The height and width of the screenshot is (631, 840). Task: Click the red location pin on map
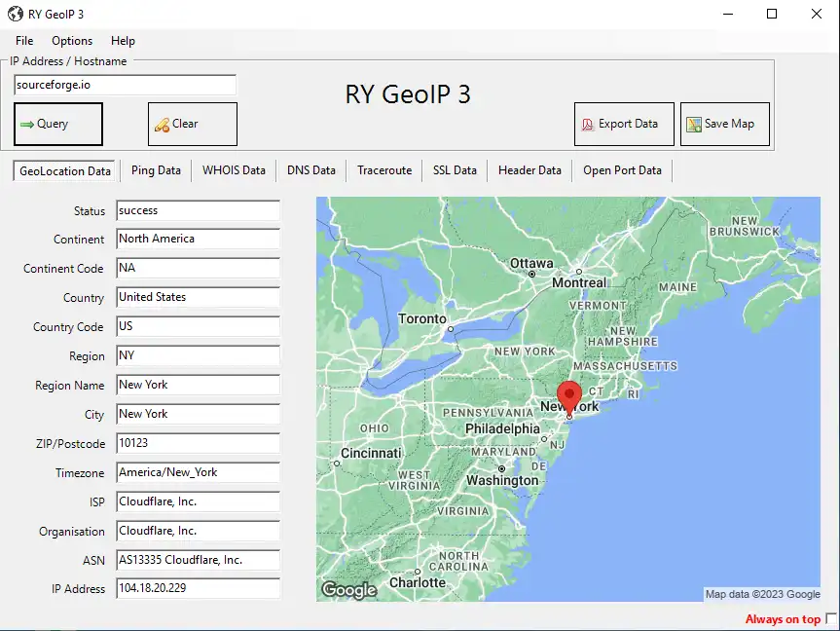click(x=569, y=398)
